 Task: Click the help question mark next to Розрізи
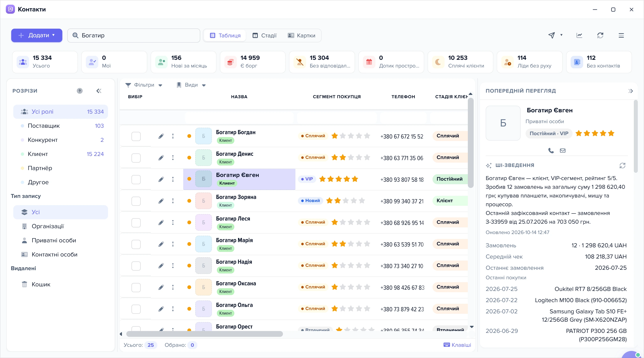click(x=80, y=91)
